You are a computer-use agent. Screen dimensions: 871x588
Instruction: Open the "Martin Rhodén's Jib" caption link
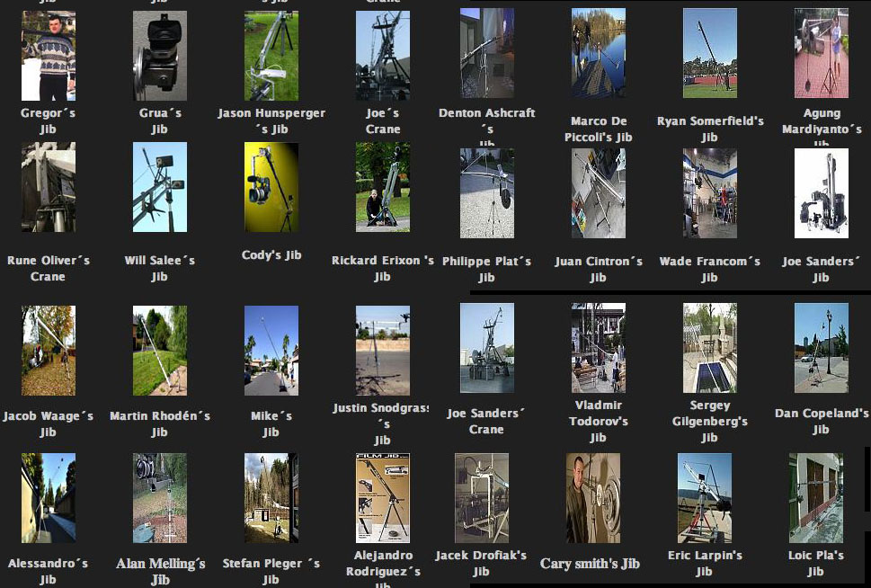coord(160,424)
